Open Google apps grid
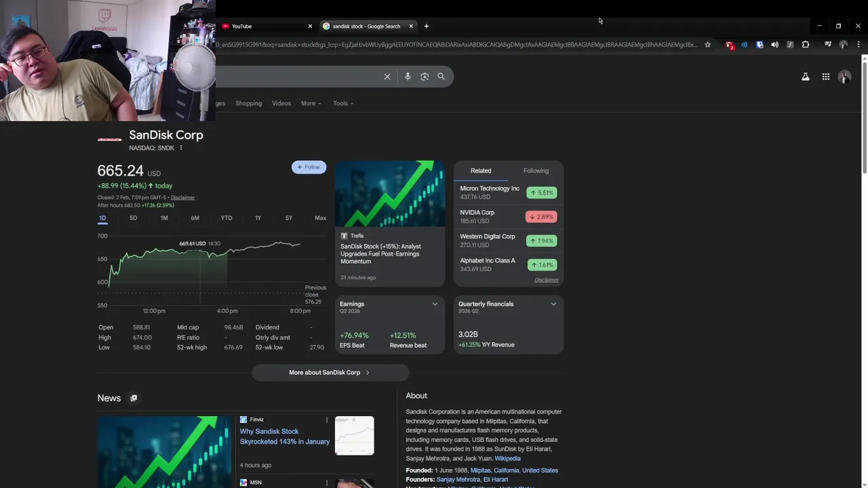Viewport: 868px width, 488px height. (826, 77)
